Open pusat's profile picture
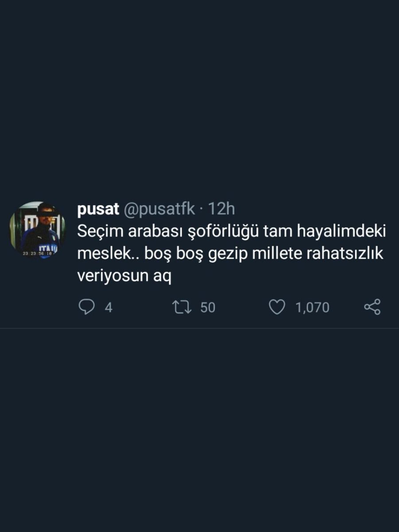The image size is (399, 532). tap(38, 230)
